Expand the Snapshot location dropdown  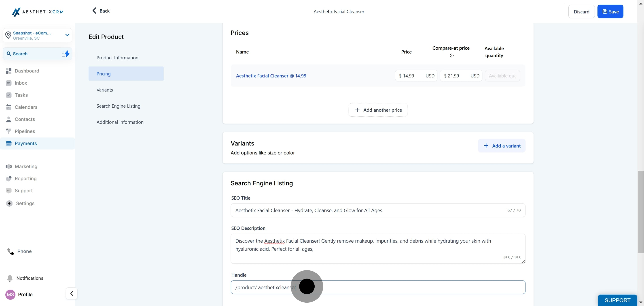click(67, 35)
